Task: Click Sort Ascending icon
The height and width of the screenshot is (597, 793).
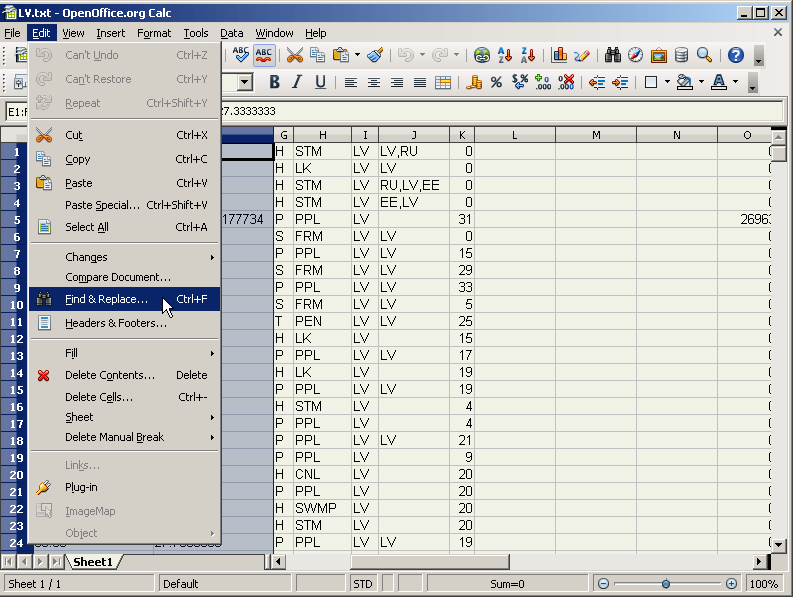Action: tap(505, 55)
